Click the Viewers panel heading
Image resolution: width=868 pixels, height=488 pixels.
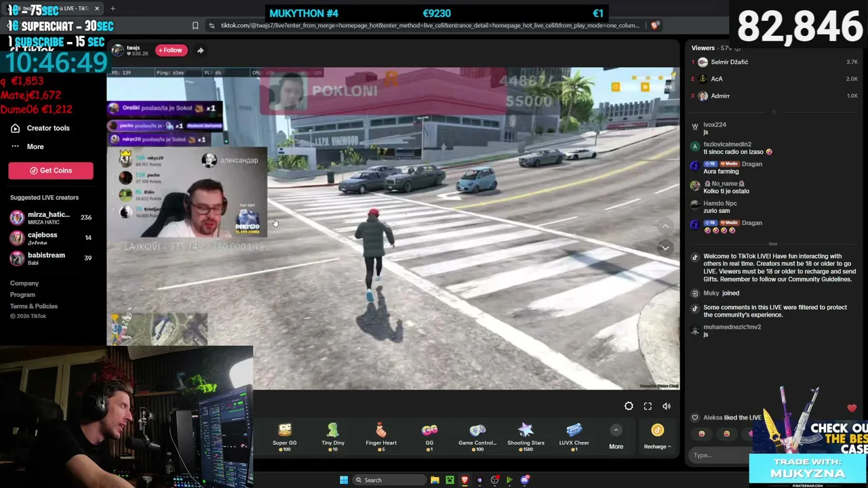pyautogui.click(x=703, y=48)
